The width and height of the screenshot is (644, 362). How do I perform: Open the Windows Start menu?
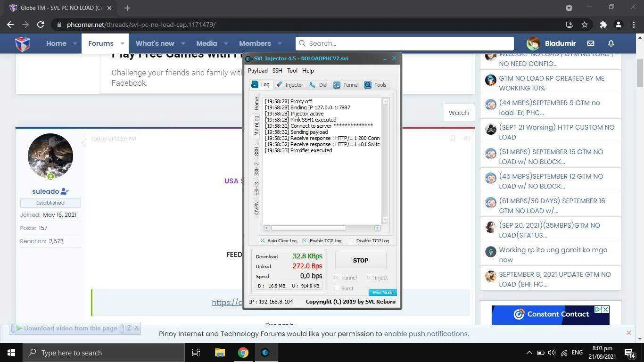pos(10,353)
